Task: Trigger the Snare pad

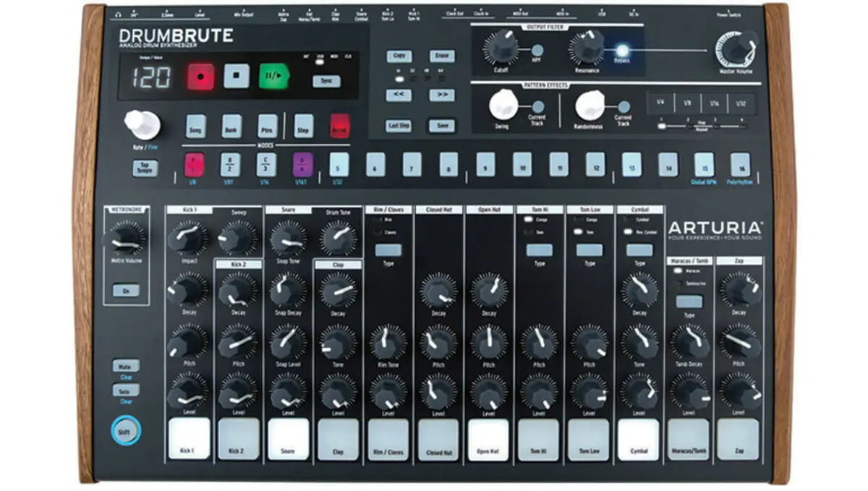Action: (x=289, y=439)
